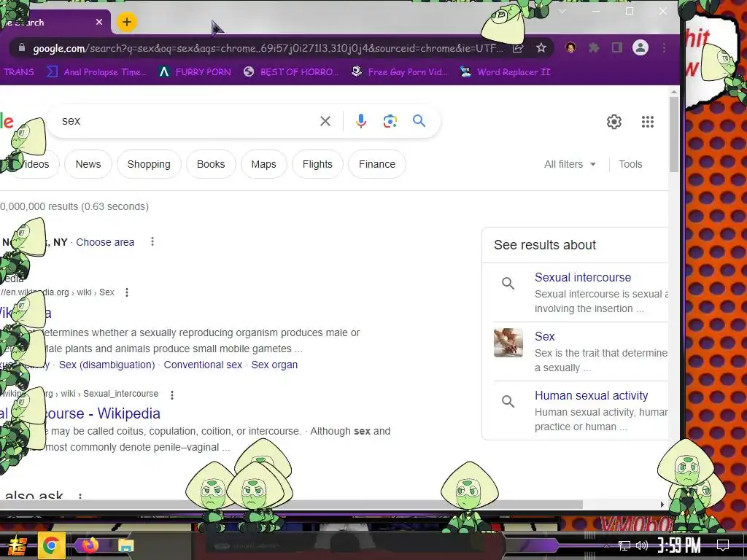
Task: Select the Finance filter tab
Action: point(377,164)
